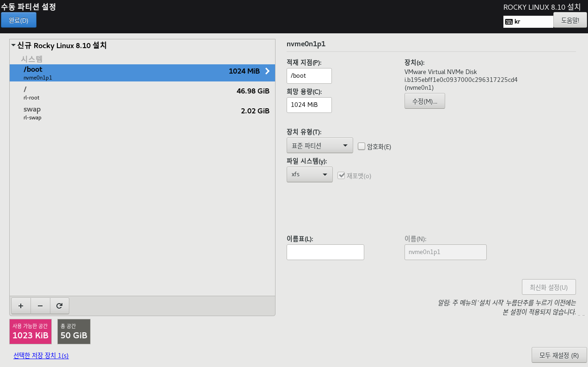Image resolution: width=588 pixels, height=367 pixels.
Task: Click the 도움말! help button
Action: point(570,20)
